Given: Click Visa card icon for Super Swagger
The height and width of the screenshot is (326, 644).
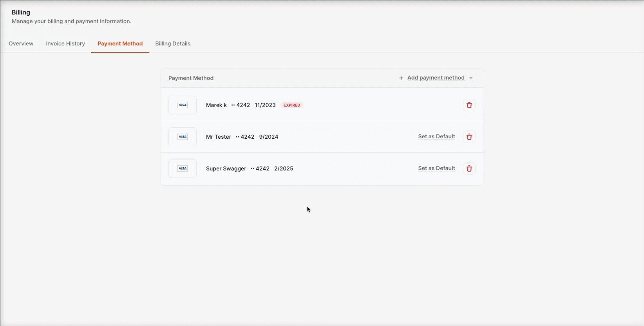Looking at the screenshot, I should 183,168.
